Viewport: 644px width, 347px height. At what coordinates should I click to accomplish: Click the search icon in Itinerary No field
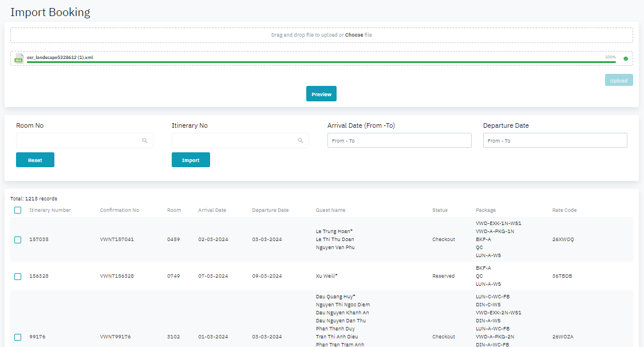coord(301,140)
